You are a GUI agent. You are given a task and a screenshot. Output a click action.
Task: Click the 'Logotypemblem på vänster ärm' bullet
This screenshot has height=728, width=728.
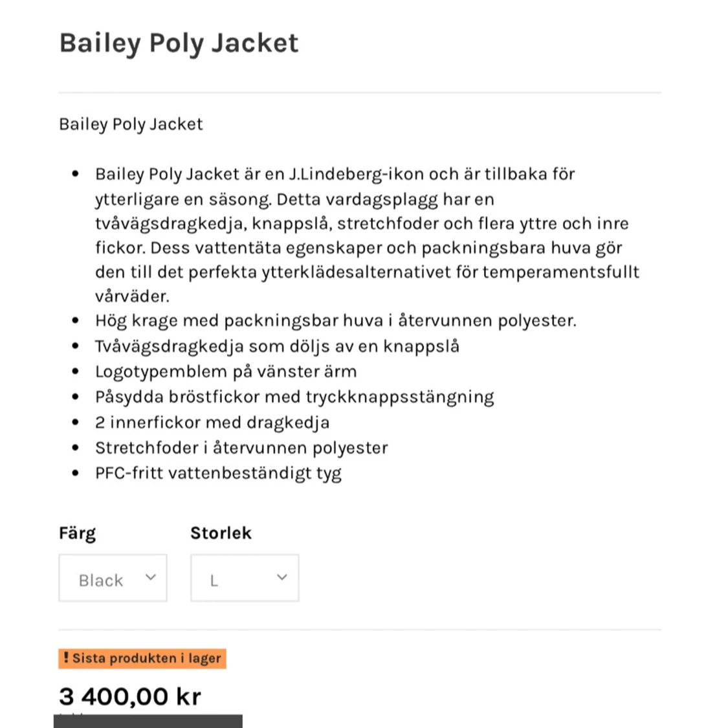tap(226, 371)
